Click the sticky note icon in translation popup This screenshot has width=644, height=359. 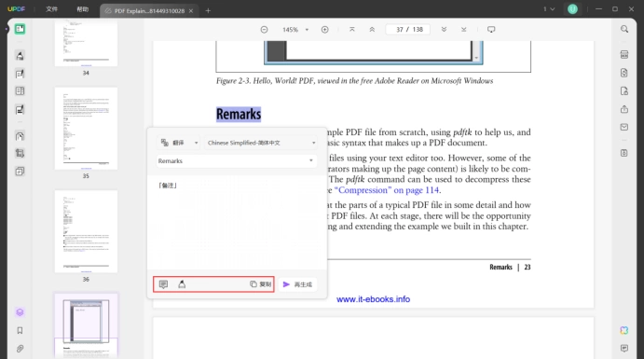pos(163,284)
